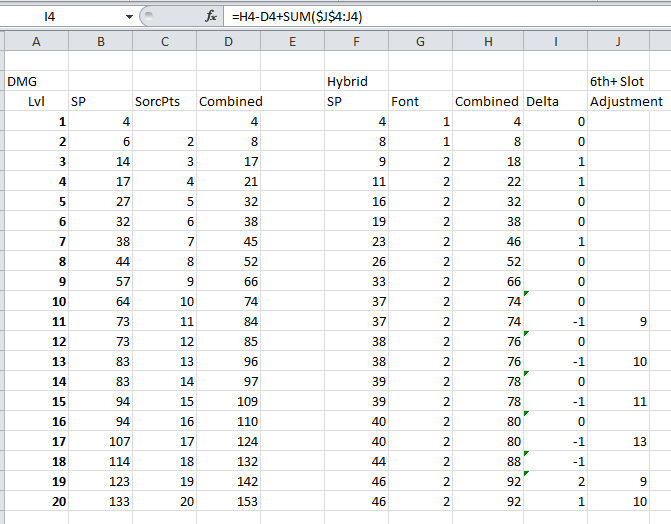
Task: Select column D header
Action: pos(229,41)
